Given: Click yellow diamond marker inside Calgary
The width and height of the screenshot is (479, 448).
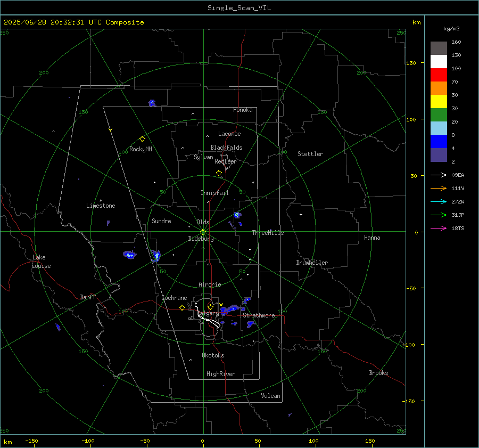Looking at the screenshot, I should click(x=210, y=307).
